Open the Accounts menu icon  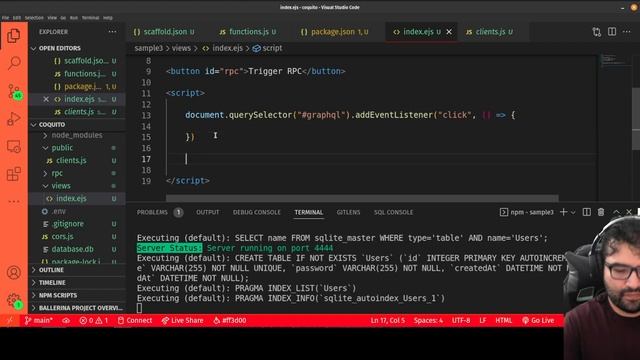click(x=13, y=272)
